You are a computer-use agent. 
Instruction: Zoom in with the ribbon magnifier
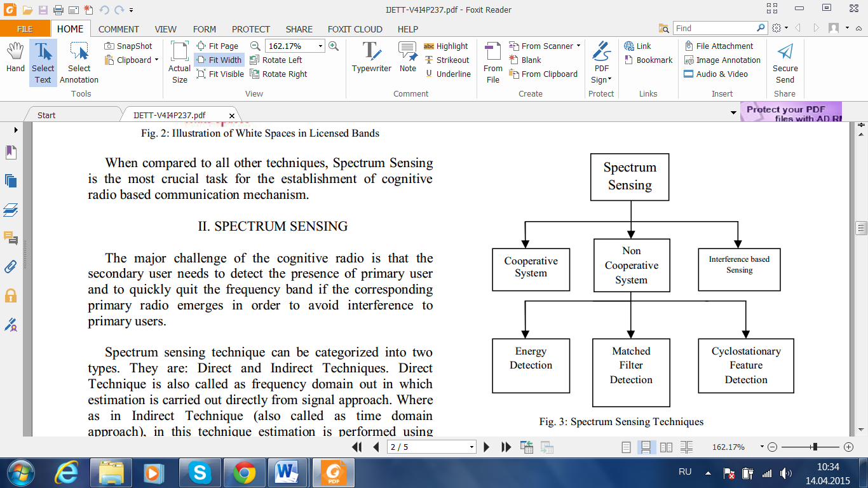[334, 46]
